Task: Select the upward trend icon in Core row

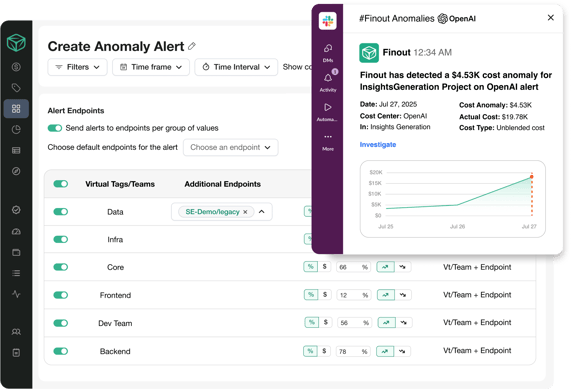Action: pos(385,267)
